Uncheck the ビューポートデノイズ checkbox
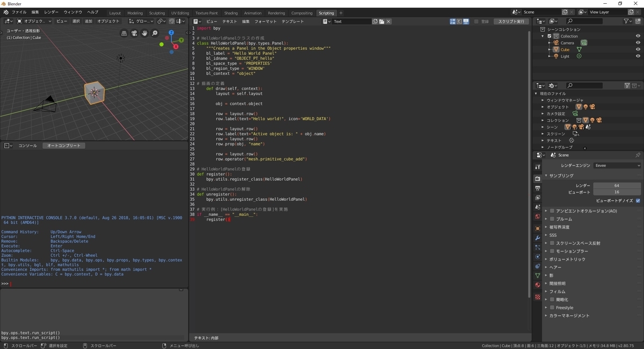Image resolution: width=644 pixels, height=349 pixels. pyautogui.click(x=638, y=200)
